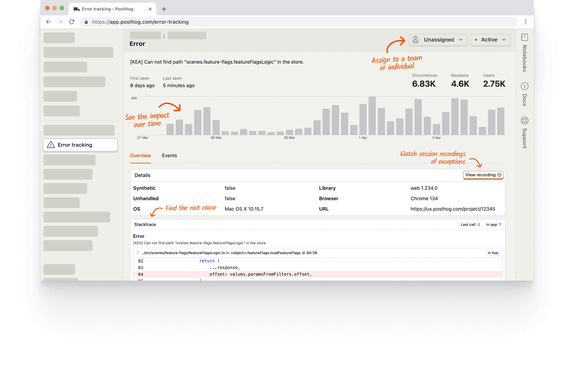This screenshot has height=392, width=574.
Task: Click the Support label in right rail
Action: [x=524, y=138]
